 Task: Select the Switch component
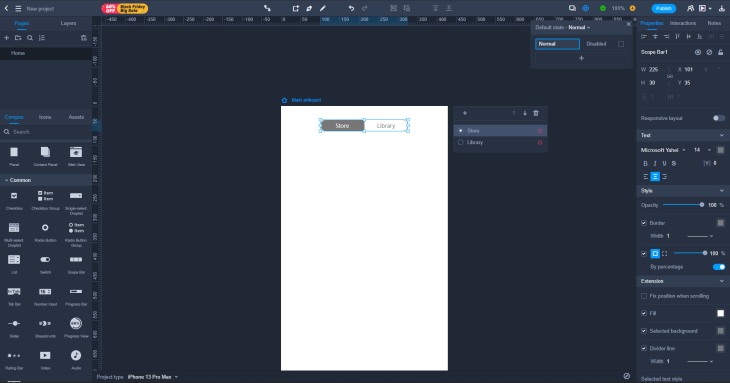click(x=45, y=264)
